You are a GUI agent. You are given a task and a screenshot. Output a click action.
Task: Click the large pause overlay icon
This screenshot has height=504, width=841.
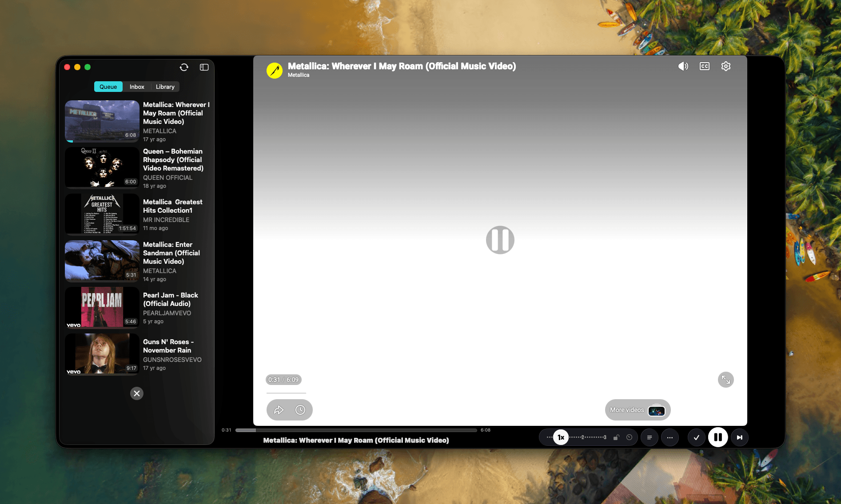coord(500,240)
